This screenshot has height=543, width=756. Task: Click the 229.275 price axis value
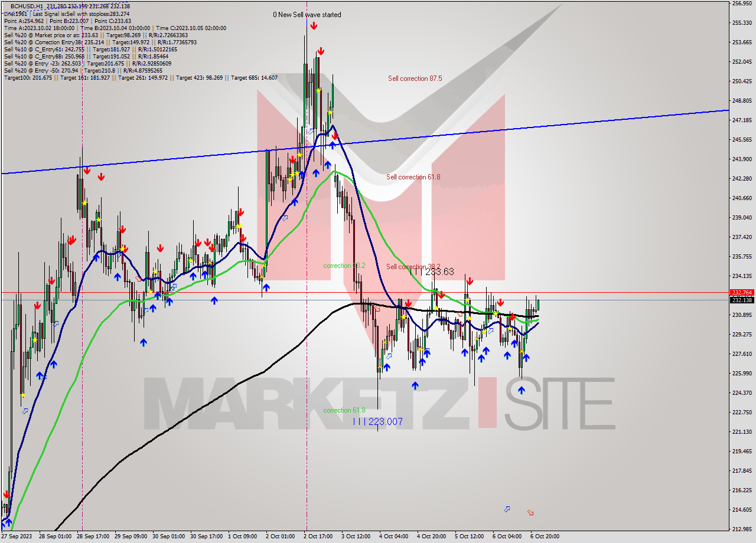click(742, 335)
